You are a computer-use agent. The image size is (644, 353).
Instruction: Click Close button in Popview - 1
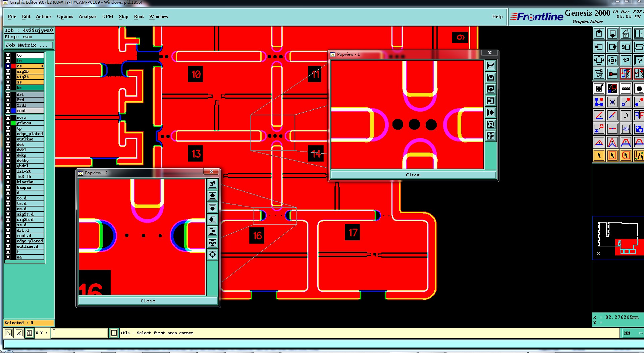coord(413,175)
